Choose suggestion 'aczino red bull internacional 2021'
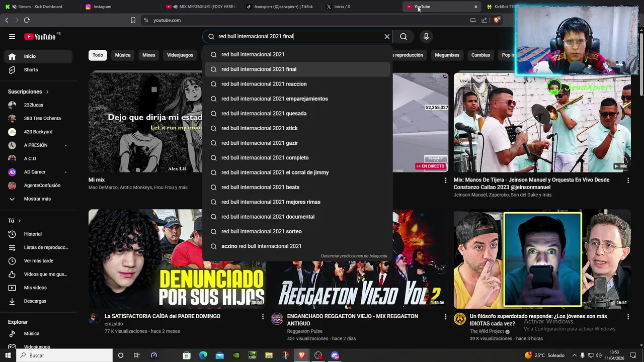Image resolution: width=644 pixels, height=362 pixels. pos(297,246)
